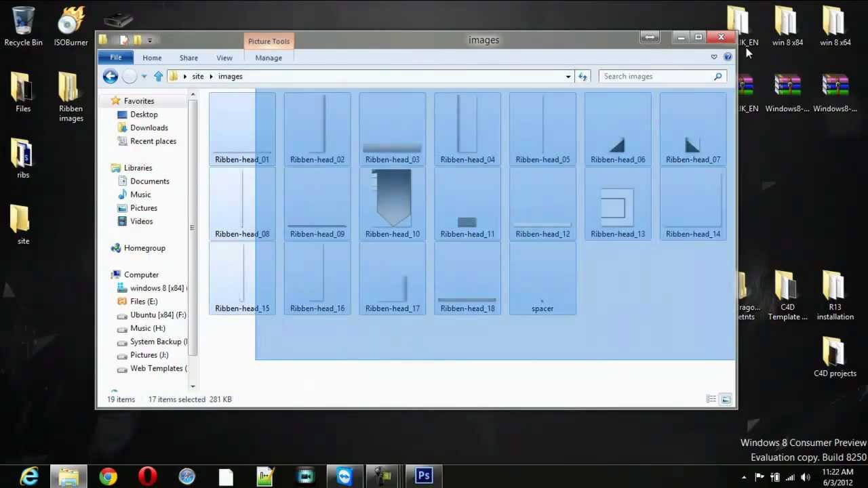The width and height of the screenshot is (868, 488).
Task: Click the chevron before 'images' in address bar
Action: (x=211, y=77)
